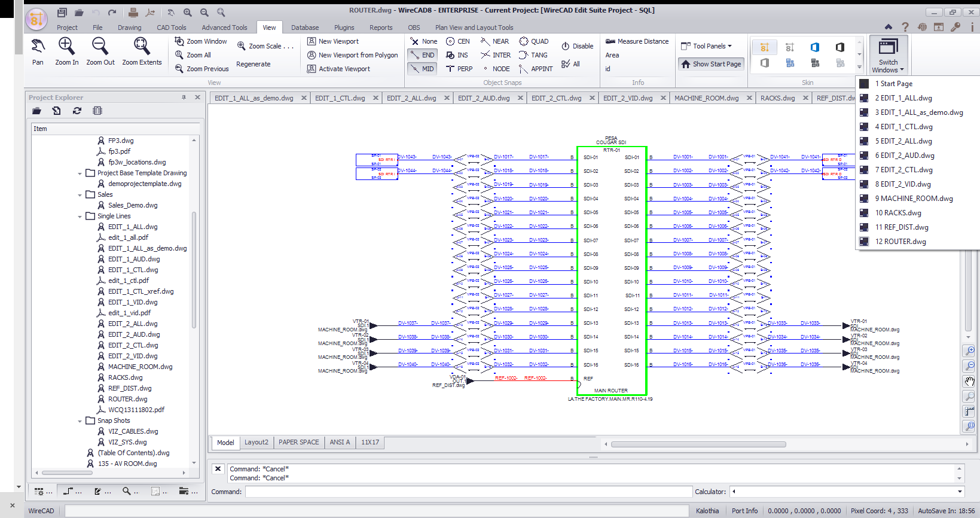Collapse Project Base Template Drawing folder
Image resolution: width=980 pixels, height=518 pixels.
point(80,173)
